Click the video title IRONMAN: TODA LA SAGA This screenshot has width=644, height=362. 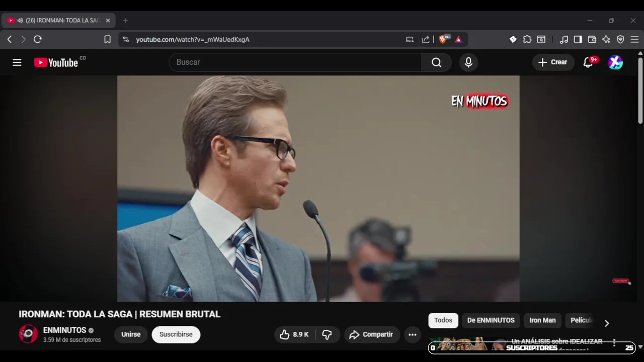[x=120, y=314]
